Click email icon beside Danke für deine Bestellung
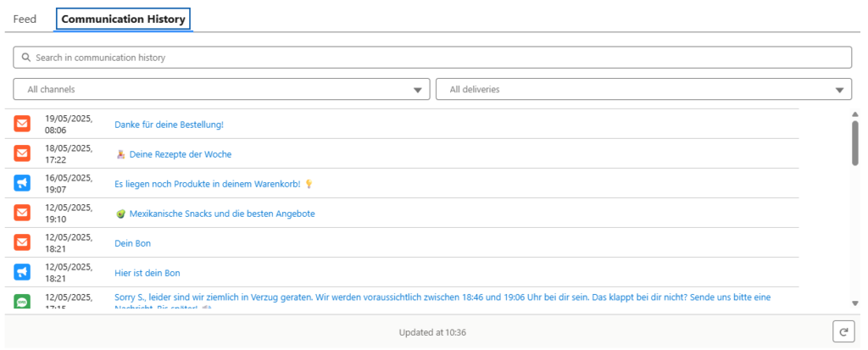This screenshot has height=350, width=868. point(22,125)
